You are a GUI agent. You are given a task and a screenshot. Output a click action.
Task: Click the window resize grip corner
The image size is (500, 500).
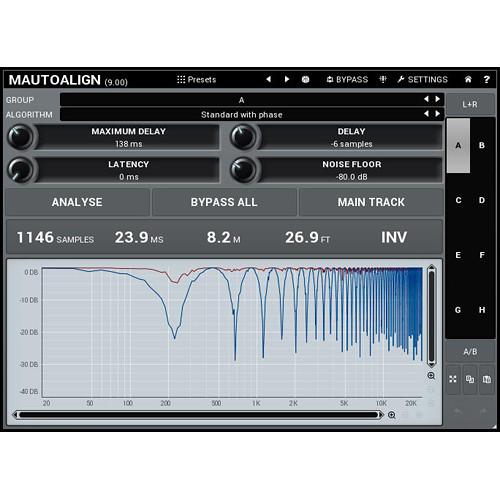coord(494,426)
